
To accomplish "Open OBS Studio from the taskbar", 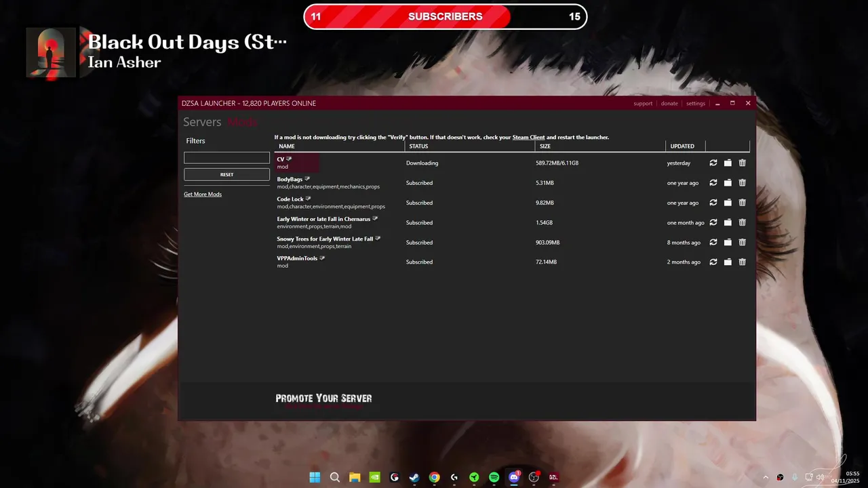I will (x=534, y=477).
